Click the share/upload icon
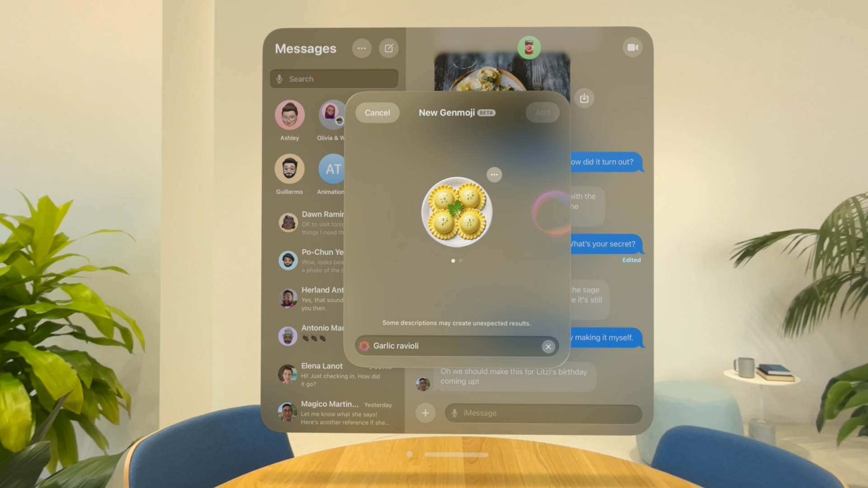Viewport: 868px width, 488px height. pos(584,97)
